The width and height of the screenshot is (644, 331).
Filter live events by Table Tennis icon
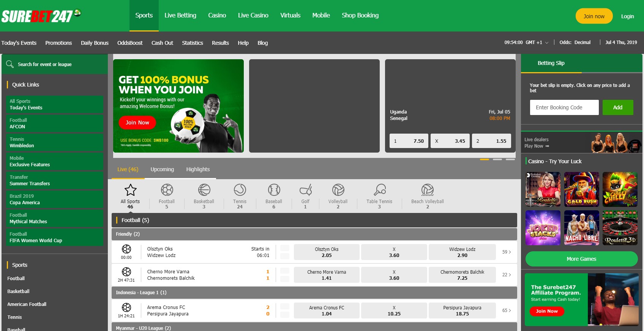pos(379,190)
